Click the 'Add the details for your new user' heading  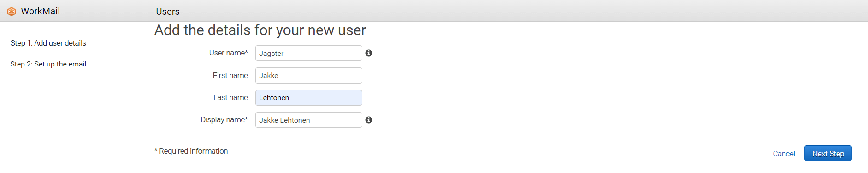tap(260, 30)
